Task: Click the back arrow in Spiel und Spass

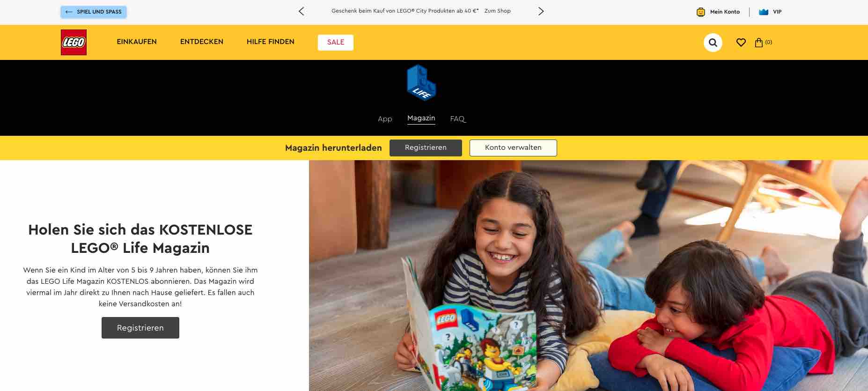Action: click(69, 12)
